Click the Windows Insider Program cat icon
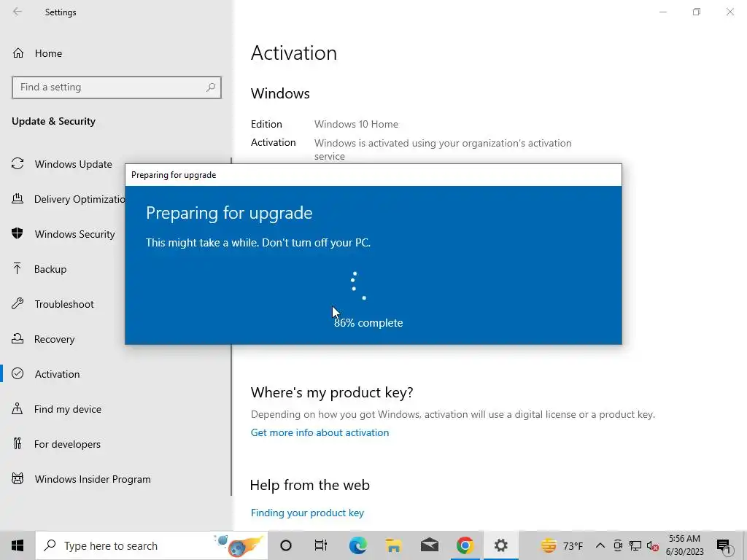The height and width of the screenshot is (560, 747). (x=18, y=478)
